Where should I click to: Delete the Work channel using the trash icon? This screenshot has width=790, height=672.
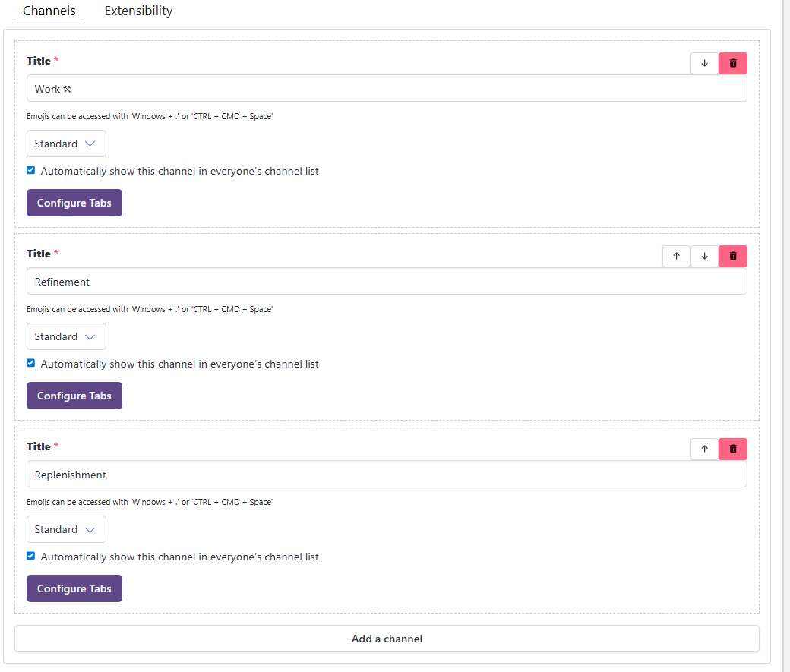(732, 63)
